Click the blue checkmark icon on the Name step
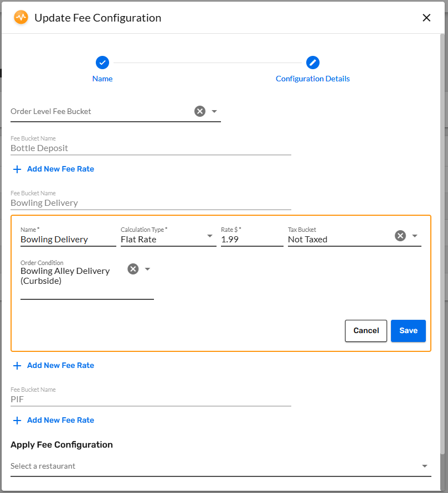The width and height of the screenshot is (448, 493). click(x=102, y=63)
